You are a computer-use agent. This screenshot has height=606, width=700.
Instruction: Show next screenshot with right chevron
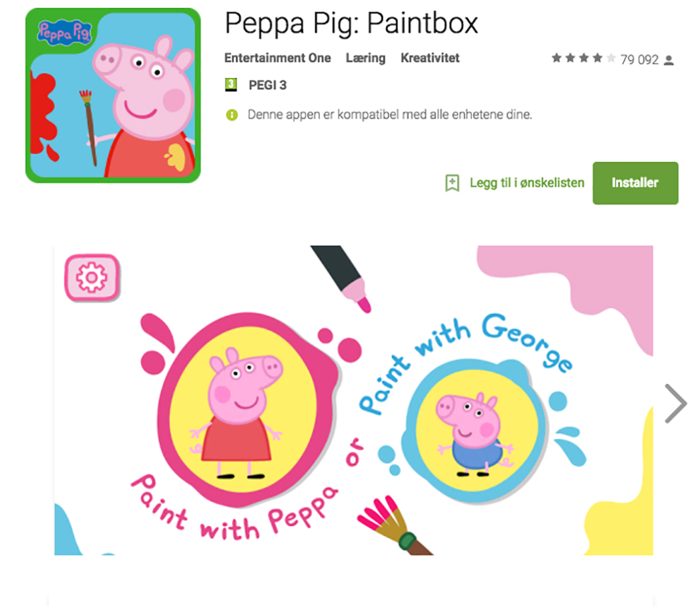[676, 404]
